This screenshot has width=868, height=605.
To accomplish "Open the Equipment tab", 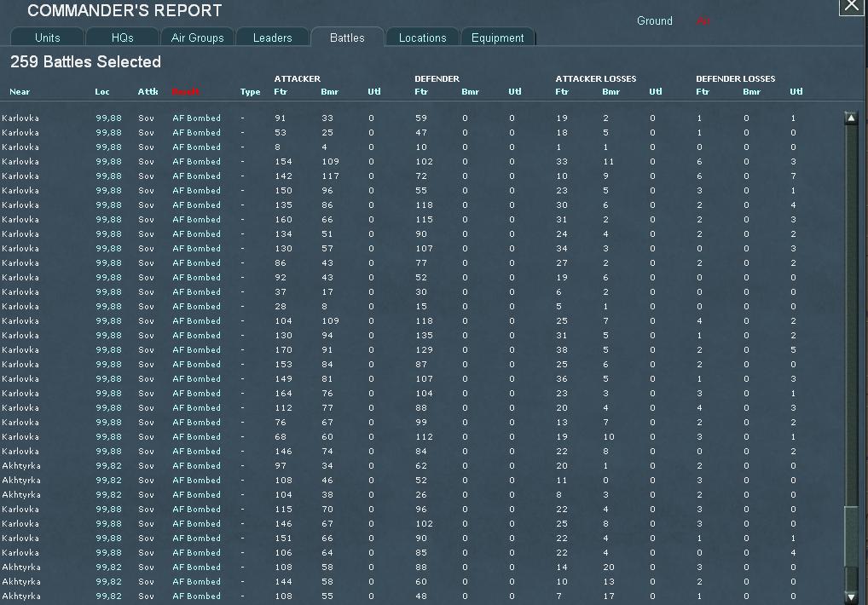I will click(x=498, y=37).
